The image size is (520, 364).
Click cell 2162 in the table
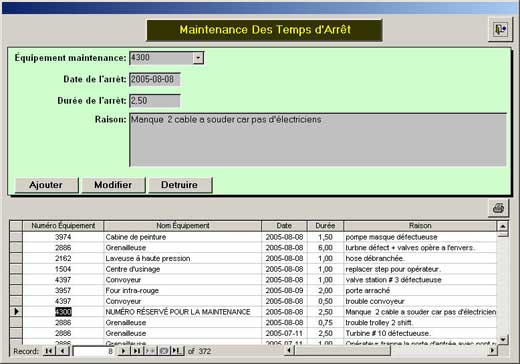click(x=63, y=258)
